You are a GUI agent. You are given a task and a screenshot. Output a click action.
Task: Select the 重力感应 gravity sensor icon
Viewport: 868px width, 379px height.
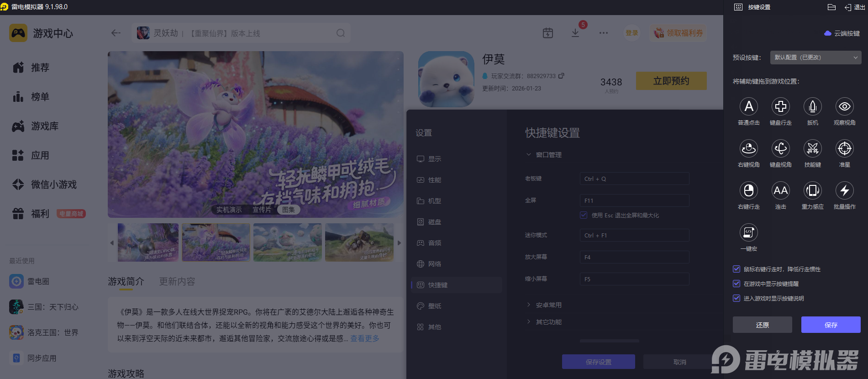813,190
